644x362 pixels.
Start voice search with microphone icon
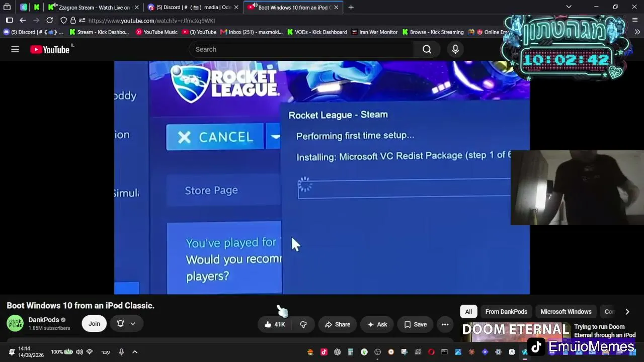(455, 49)
